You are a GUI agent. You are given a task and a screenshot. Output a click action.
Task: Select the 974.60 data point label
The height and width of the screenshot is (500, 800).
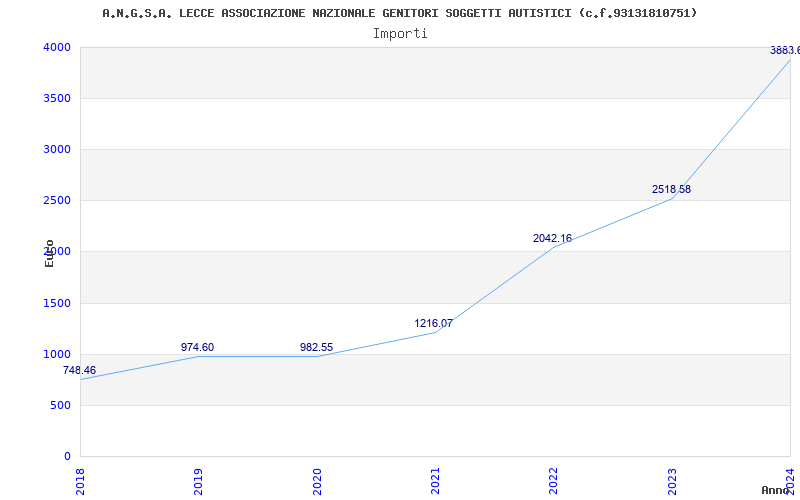point(197,348)
